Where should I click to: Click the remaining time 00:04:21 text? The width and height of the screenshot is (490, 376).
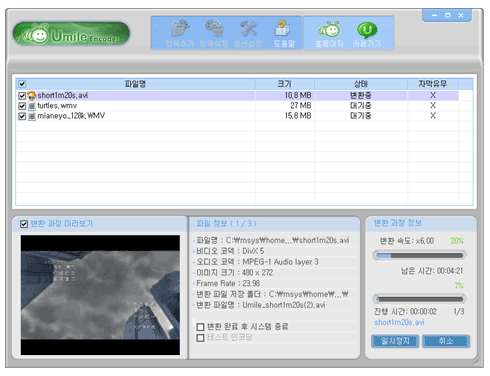[x=432, y=271]
